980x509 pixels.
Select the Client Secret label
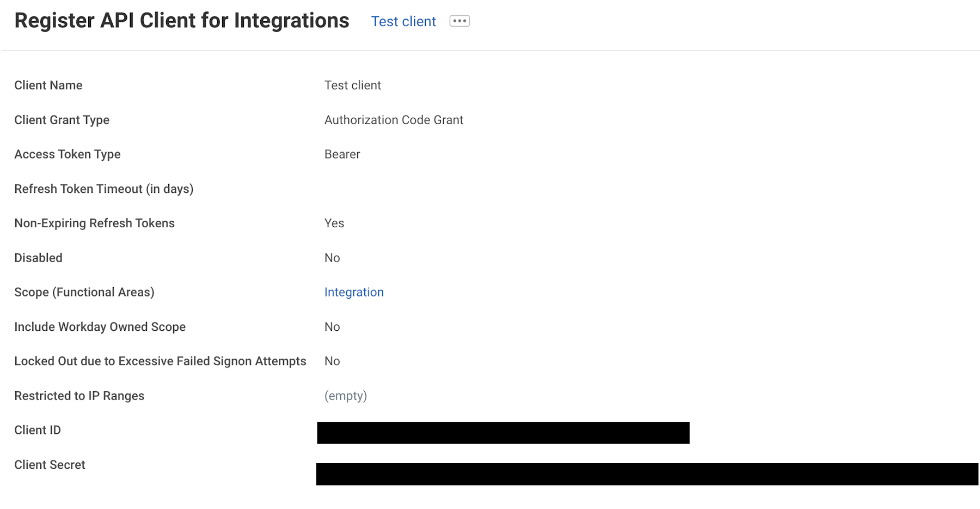tap(50, 465)
